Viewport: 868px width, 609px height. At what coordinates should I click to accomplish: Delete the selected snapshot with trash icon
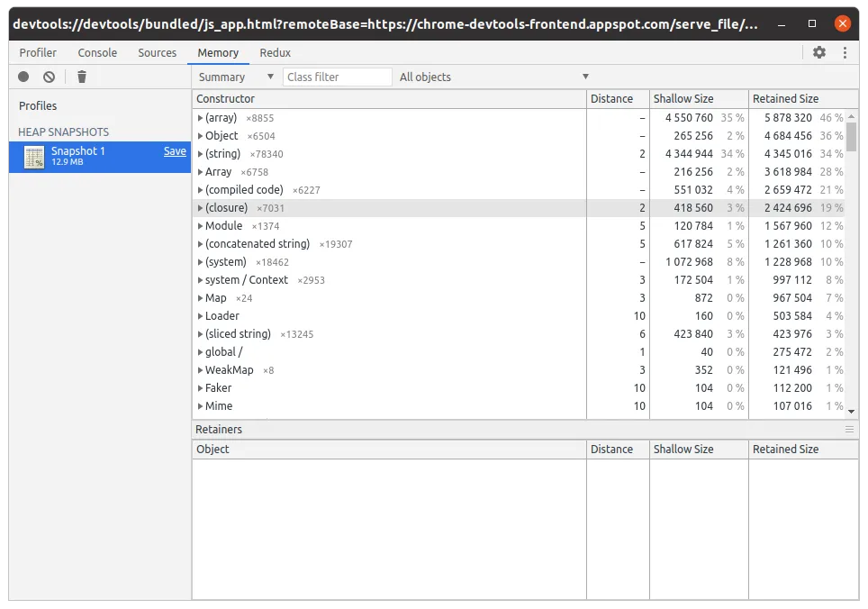(82, 77)
